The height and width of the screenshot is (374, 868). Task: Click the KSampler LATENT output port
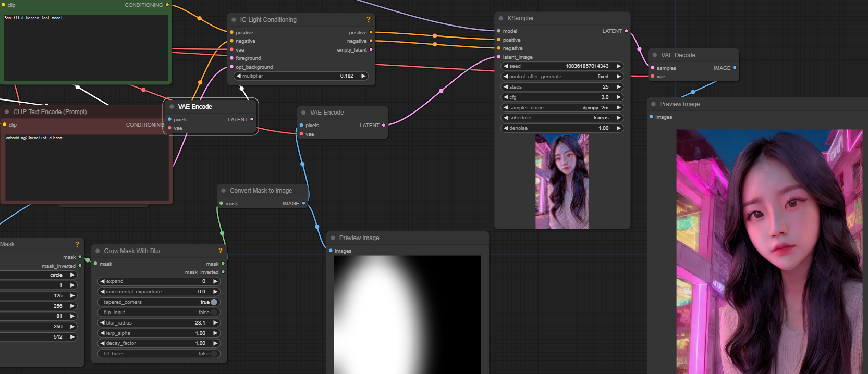click(x=626, y=31)
